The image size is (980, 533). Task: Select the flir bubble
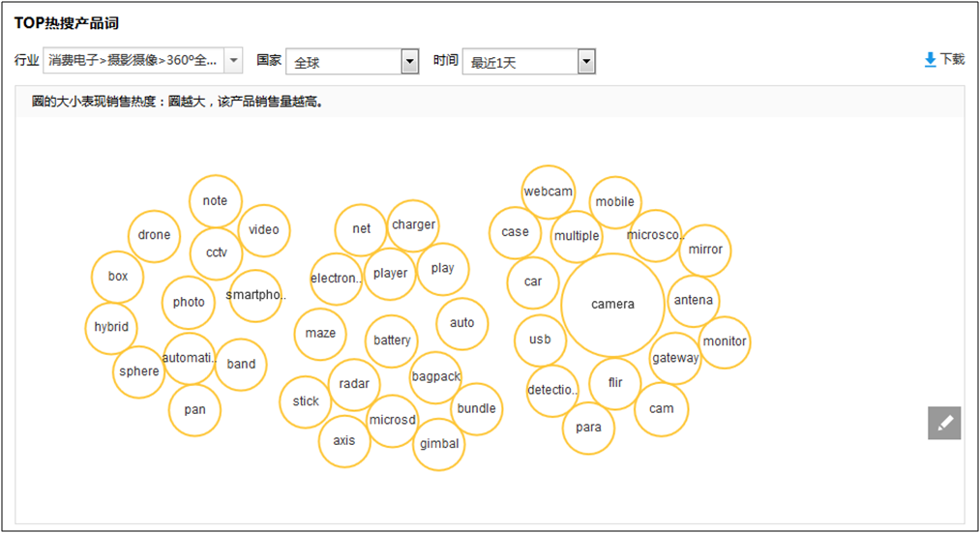(615, 383)
